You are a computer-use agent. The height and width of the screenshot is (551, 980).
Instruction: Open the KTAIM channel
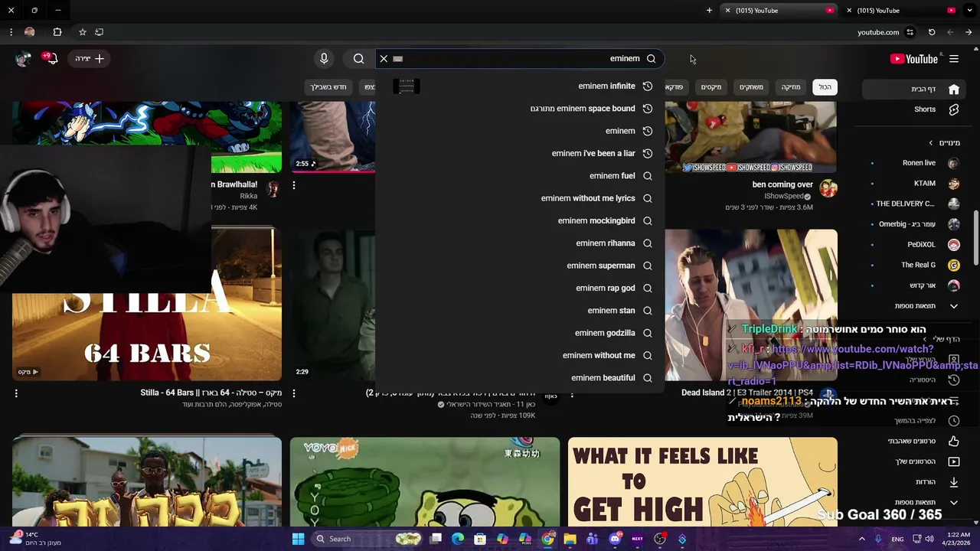tap(916, 184)
